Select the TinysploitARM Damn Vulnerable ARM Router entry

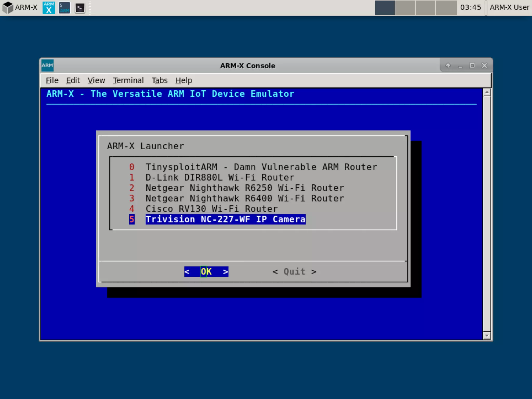click(x=261, y=167)
